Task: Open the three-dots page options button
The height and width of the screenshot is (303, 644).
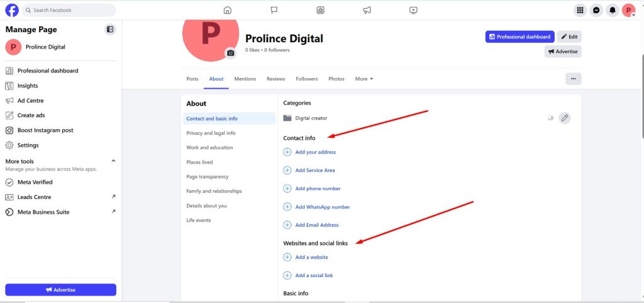Action: pyautogui.click(x=574, y=79)
